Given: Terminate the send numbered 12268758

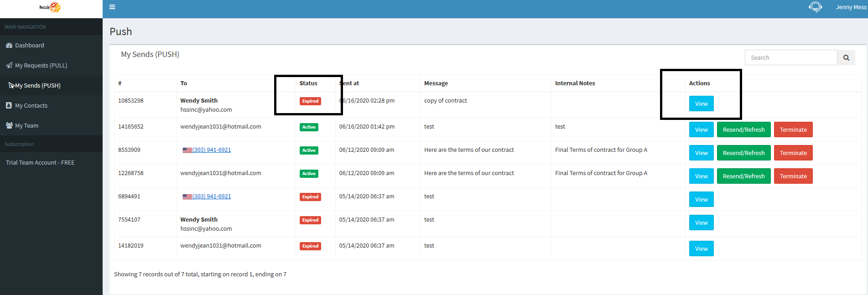Looking at the screenshot, I should click(793, 176).
